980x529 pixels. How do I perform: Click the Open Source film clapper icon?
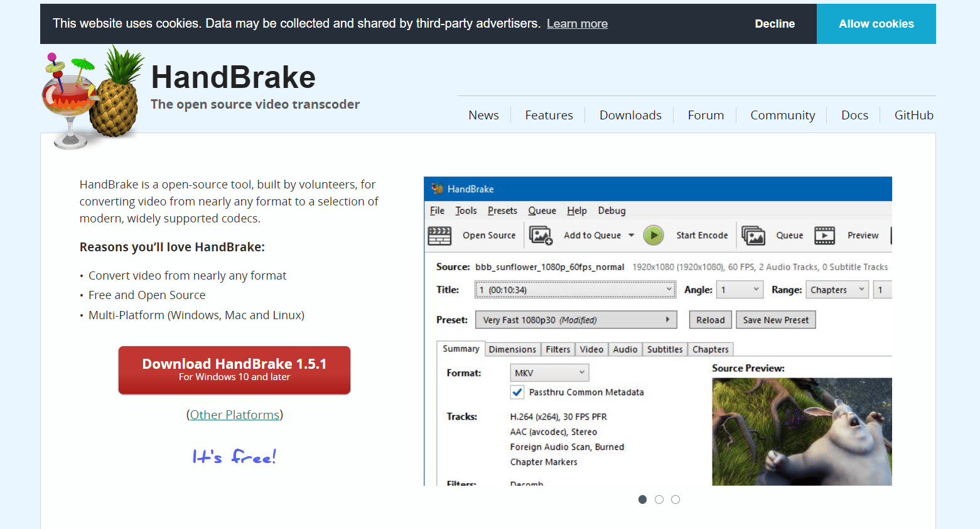pyautogui.click(x=439, y=236)
